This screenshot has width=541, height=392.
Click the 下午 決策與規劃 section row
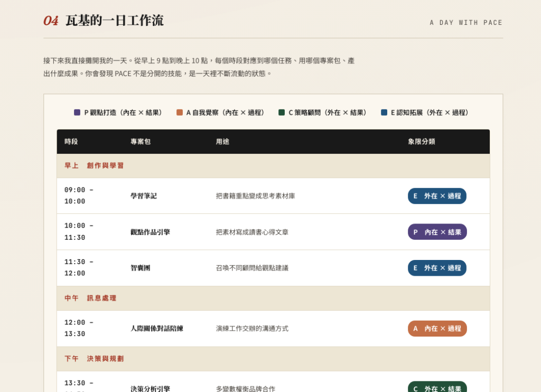273,359
